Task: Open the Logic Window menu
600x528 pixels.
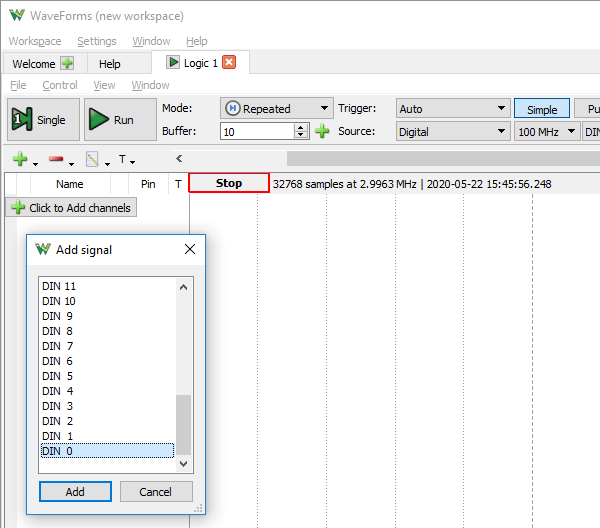Action: (150, 85)
